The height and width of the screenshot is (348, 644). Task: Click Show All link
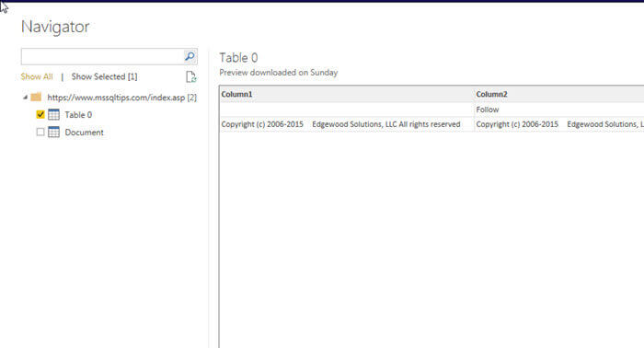pos(37,76)
